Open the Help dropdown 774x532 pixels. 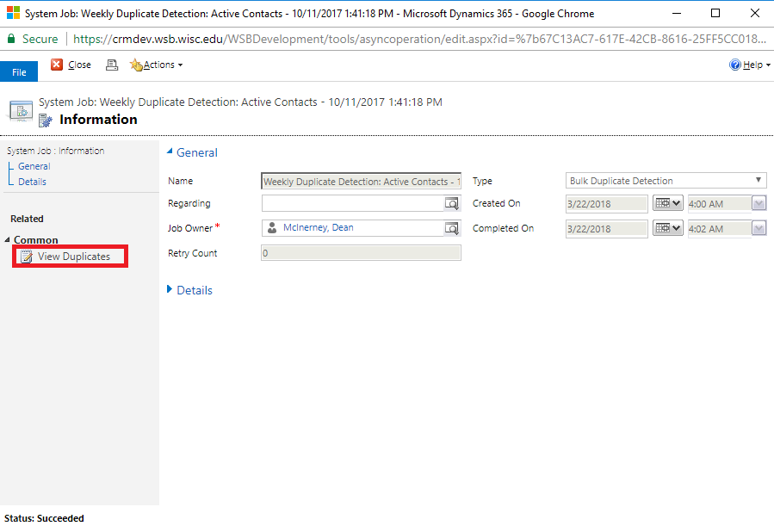749,65
